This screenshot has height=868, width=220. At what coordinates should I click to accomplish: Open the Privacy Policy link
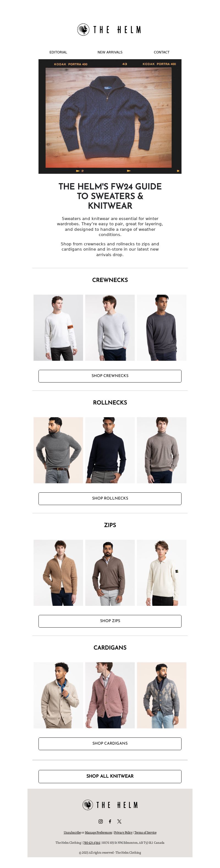click(x=123, y=832)
